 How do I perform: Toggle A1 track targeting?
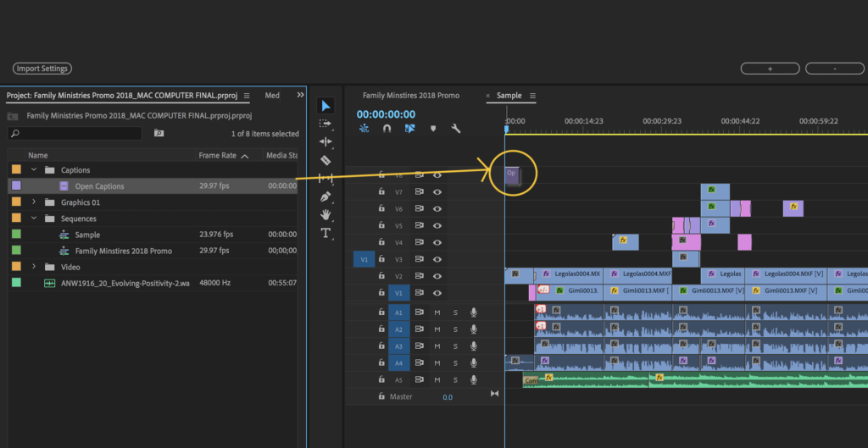tap(399, 312)
